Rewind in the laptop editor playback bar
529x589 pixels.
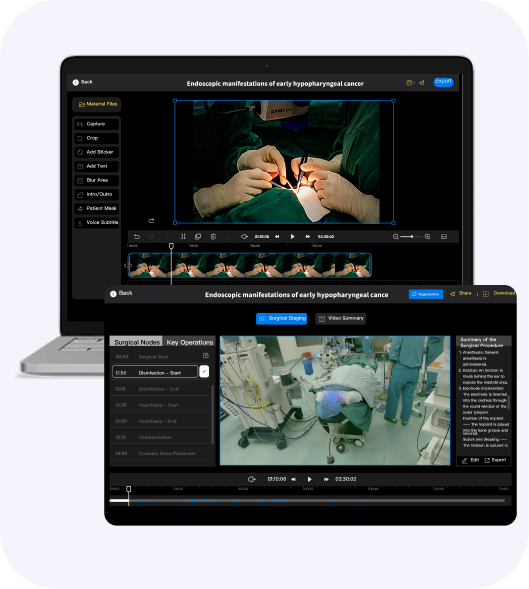[277, 236]
